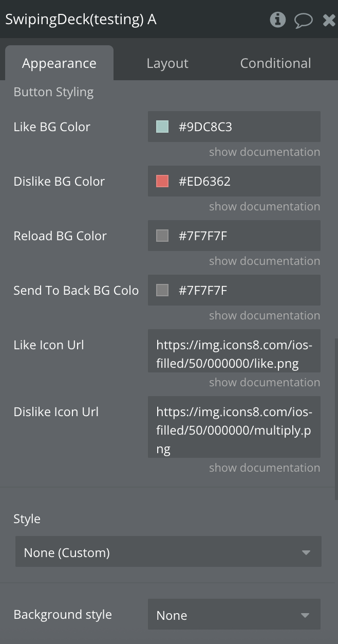Open the element info icon
This screenshot has width=338, height=644.
[x=277, y=20]
